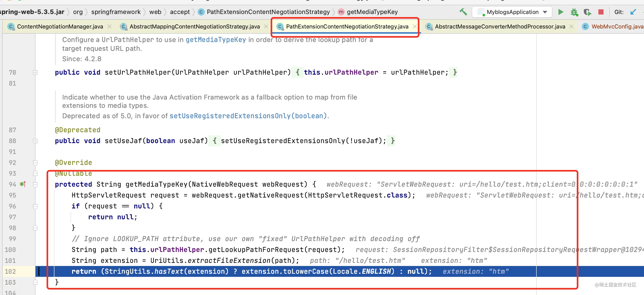Stop the running process with red square
The height and width of the screenshot is (295, 644).
coord(601,12)
